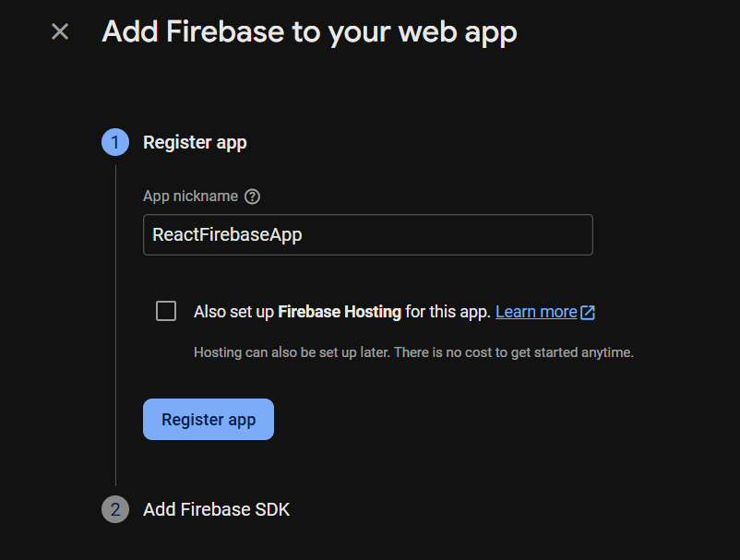Screen dimensions: 740x560
Task: Click the 'Hosting can also be set up later' note
Action: click(413, 352)
